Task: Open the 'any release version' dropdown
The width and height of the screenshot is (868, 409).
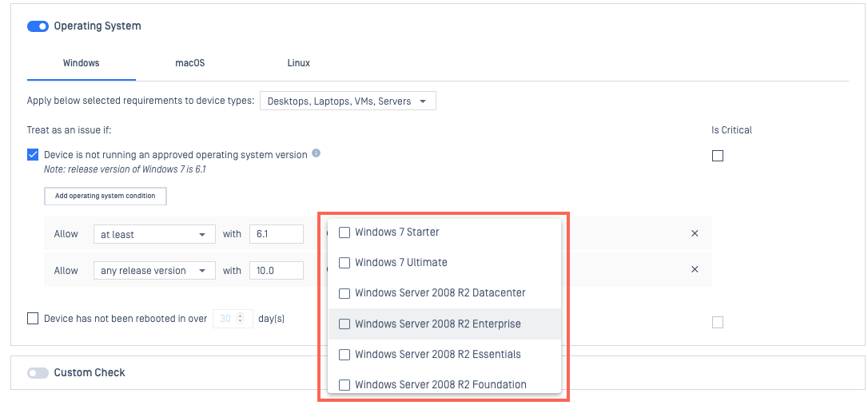Action: (154, 271)
